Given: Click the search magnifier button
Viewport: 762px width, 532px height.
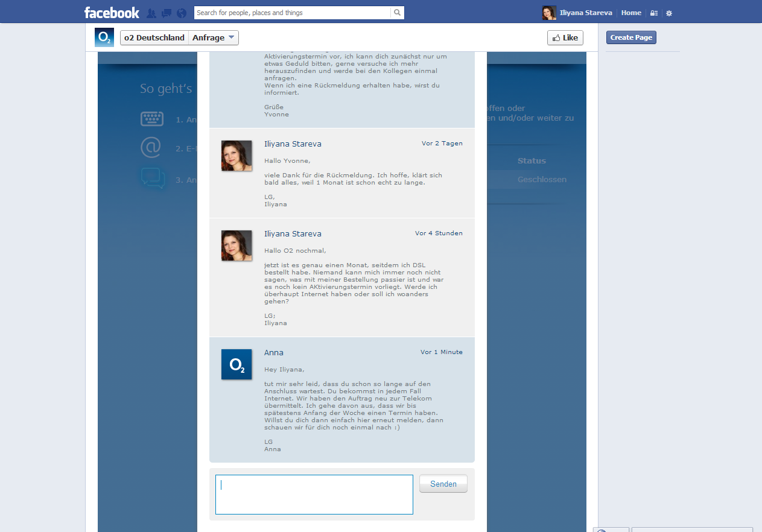Looking at the screenshot, I should click(x=397, y=13).
